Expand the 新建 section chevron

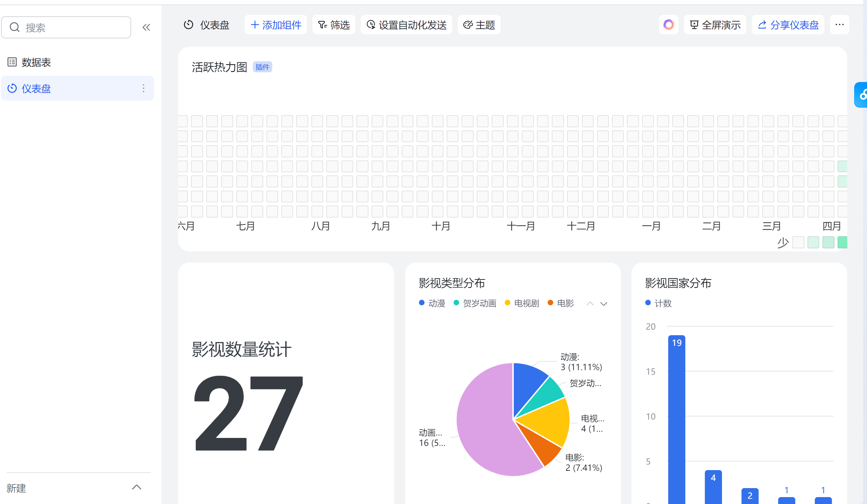click(x=137, y=487)
